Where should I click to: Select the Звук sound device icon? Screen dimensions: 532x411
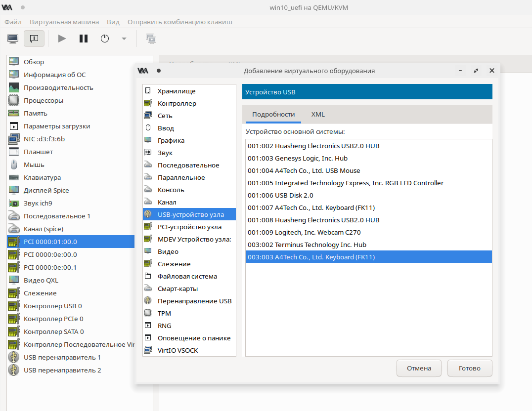(x=147, y=153)
